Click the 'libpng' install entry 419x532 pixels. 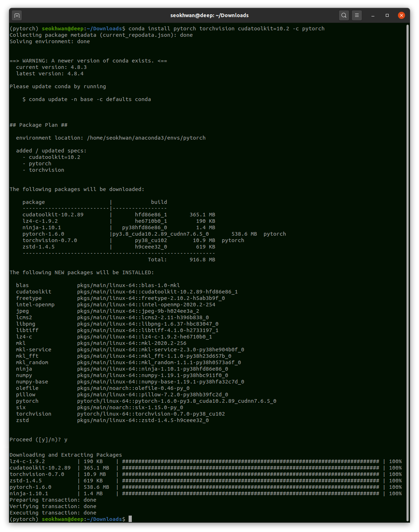pyautogui.click(x=117, y=324)
